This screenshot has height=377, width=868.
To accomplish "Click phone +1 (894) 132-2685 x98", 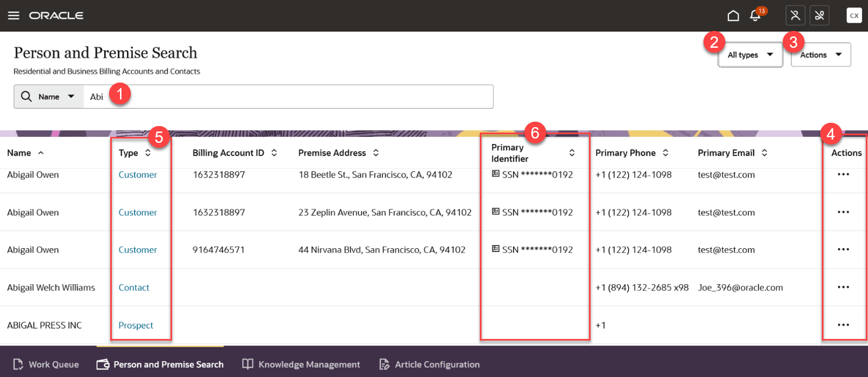I will (642, 287).
